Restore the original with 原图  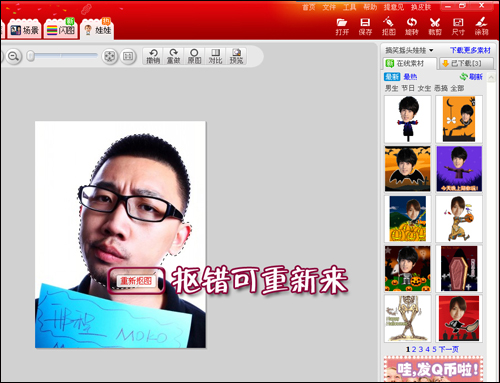(194, 56)
